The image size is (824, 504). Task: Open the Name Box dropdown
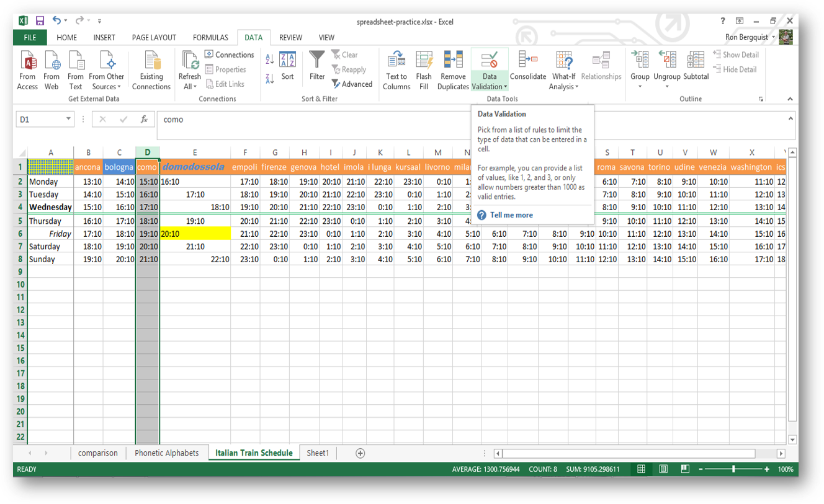[x=69, y=119]
